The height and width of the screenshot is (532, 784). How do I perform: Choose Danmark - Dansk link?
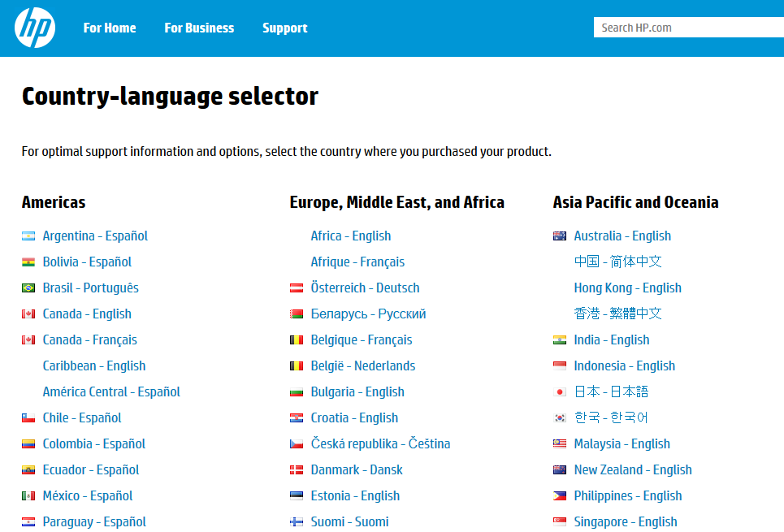click(357, 470)
